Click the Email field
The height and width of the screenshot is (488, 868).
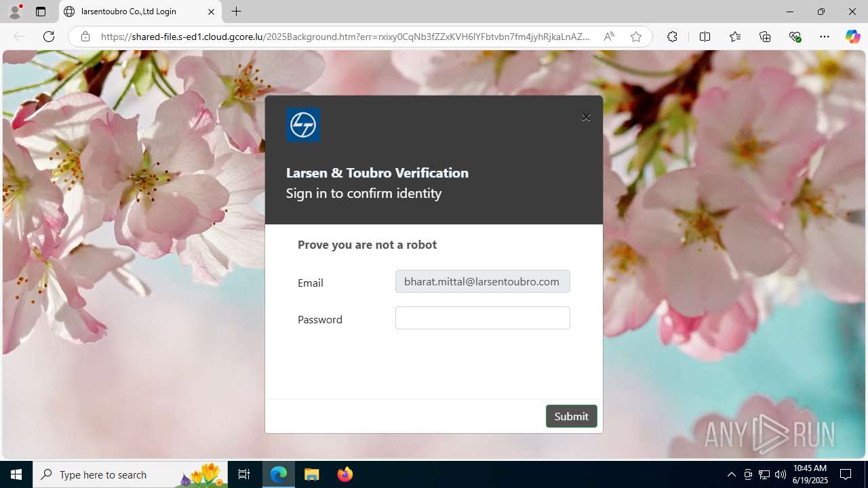coord(483,281)
